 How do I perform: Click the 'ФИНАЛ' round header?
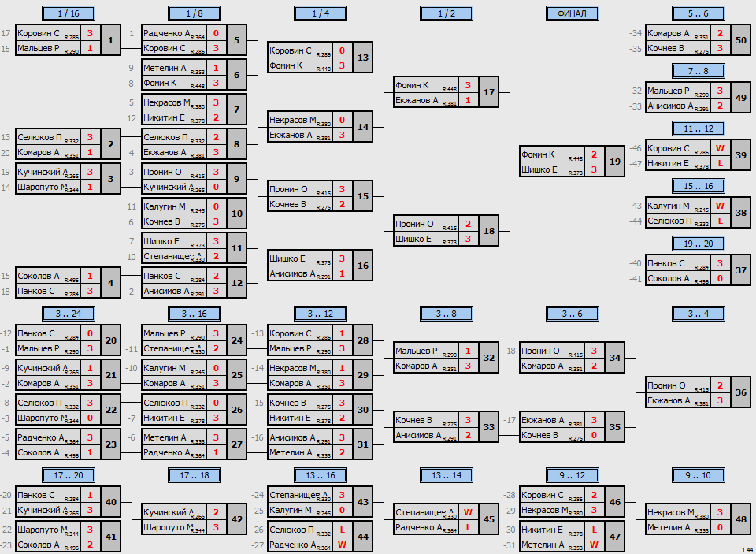(x=573, y=13)
